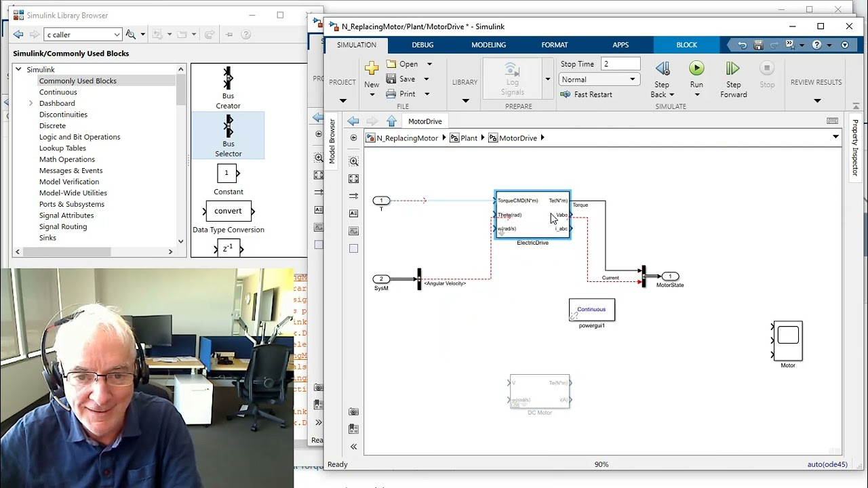This screenshot has width=868, height=488.
Task: Click the canvas Back navigation arrow
Action: pos(353,121)
